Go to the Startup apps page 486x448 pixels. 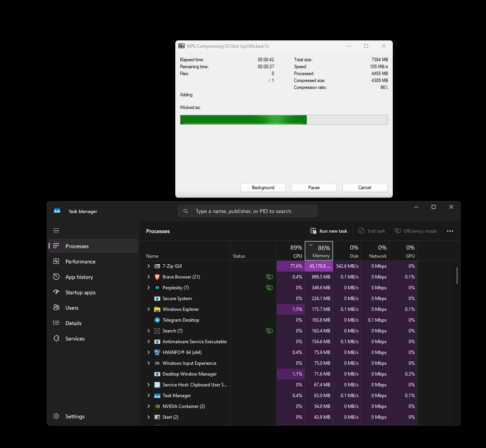[x=94, y=292]
